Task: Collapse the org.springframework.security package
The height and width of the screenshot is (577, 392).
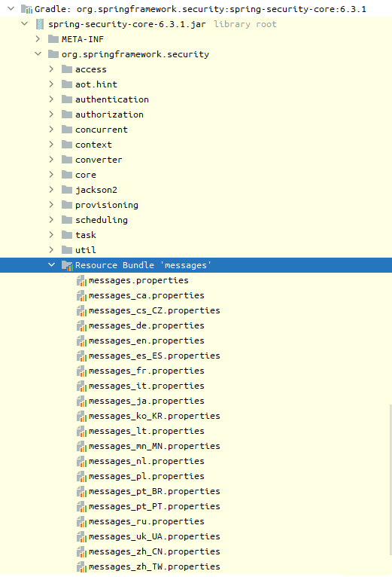Action: (x=38, y=54)
